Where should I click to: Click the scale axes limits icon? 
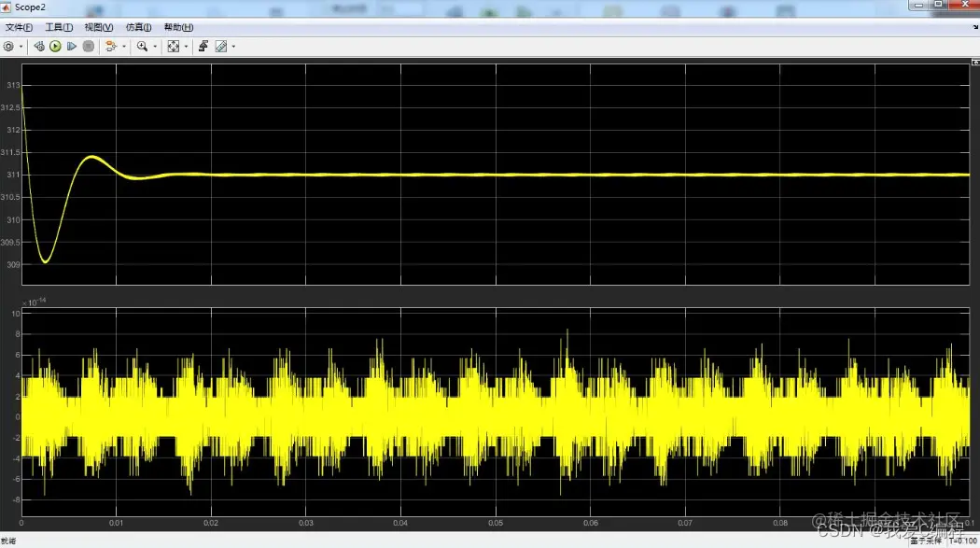tap(174, 47)
